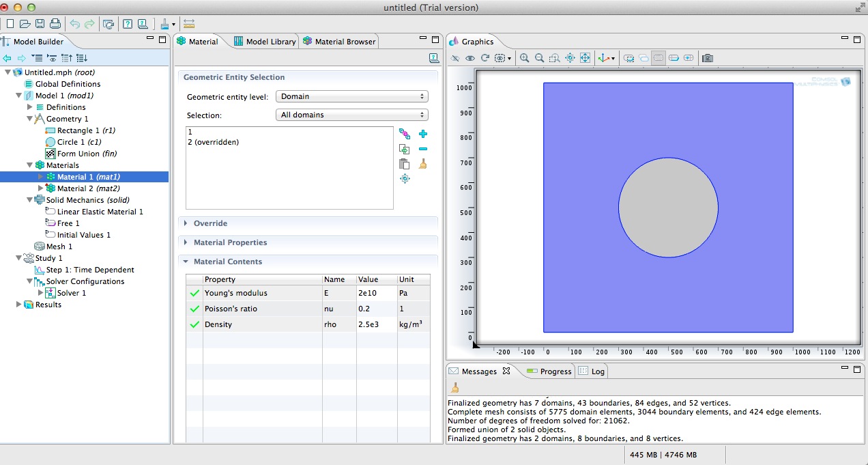Open the Geometric entity level dropdown
This screenshot has height=465, width=868.
(351, 97)
